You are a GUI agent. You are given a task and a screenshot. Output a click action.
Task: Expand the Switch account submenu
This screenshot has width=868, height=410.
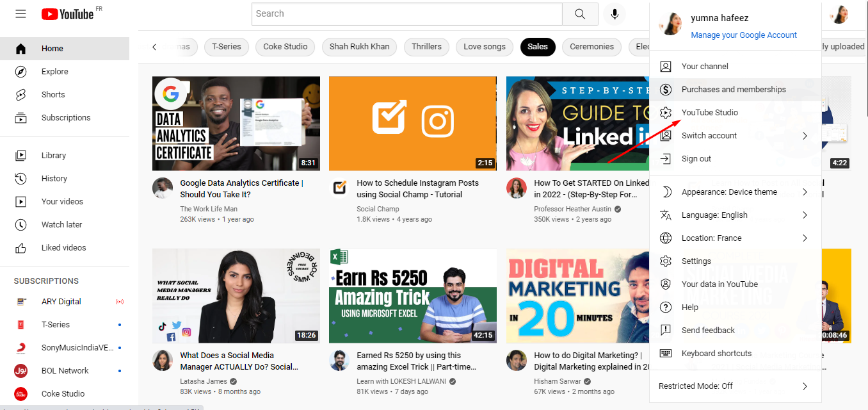(709, 135)
